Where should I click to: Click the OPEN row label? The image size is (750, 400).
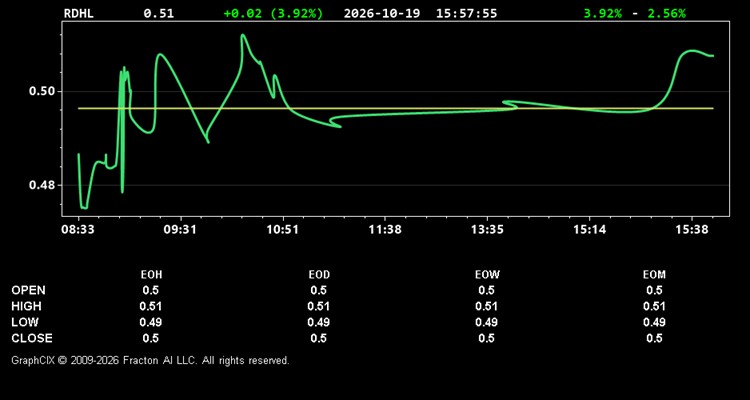[29, 290]
